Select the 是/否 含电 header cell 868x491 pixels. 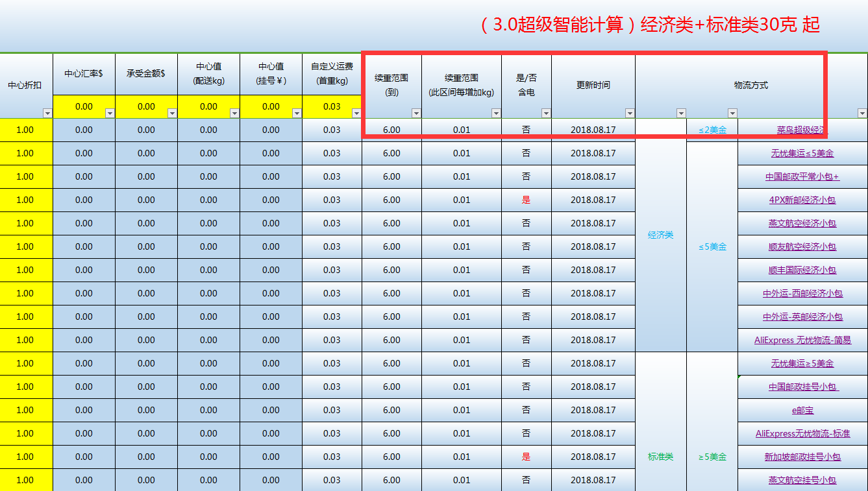(526, 86)
